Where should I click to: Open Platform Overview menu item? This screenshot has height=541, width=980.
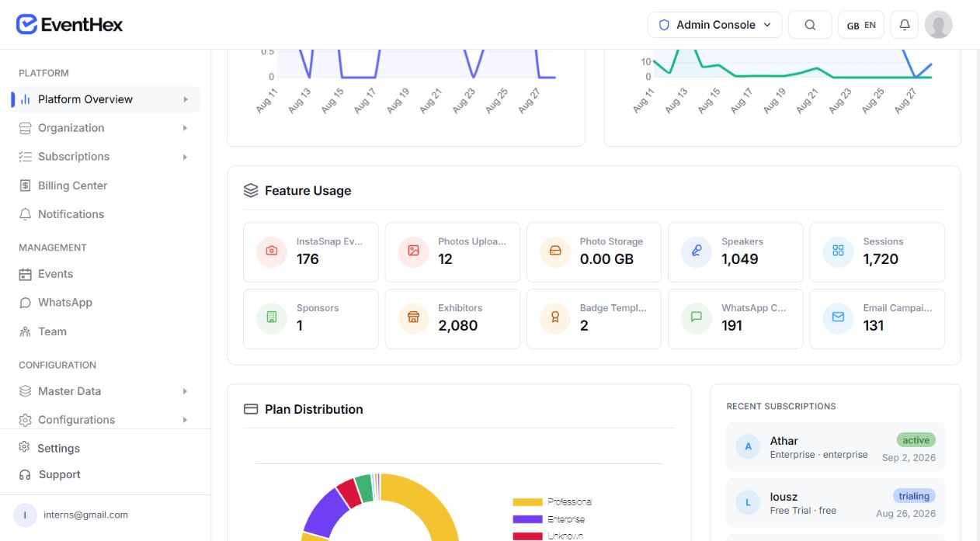point(106,99)
